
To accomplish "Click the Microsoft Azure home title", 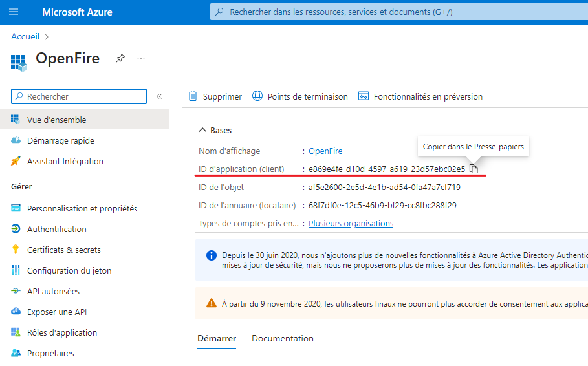I will [77, 12].
